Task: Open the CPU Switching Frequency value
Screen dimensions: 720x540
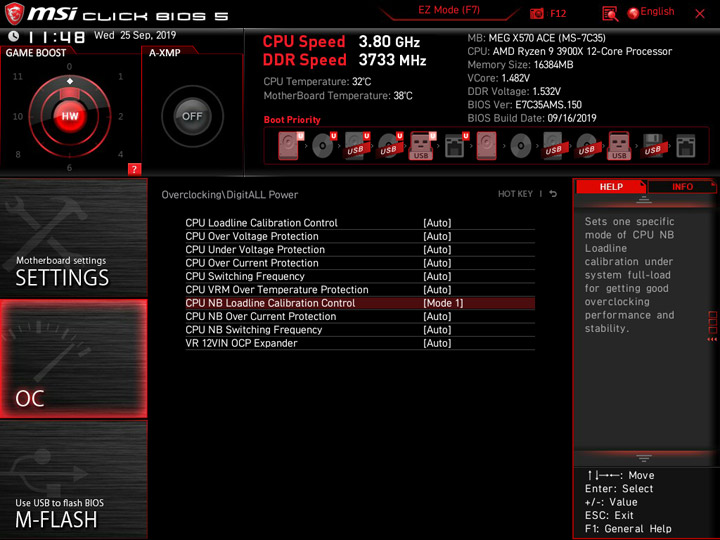Action: pyautogui.click(x=437, y=276)
